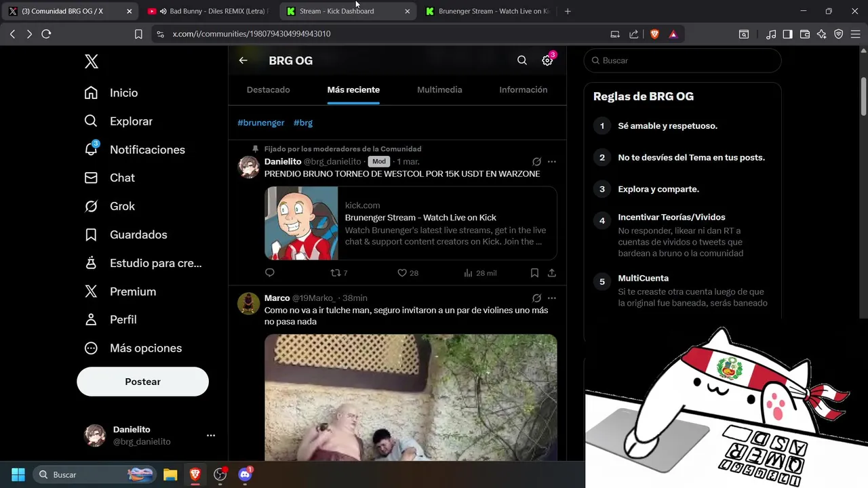Share Danielito's pinned post
Screen dimensions: 868x488
[x=552, y=272]
